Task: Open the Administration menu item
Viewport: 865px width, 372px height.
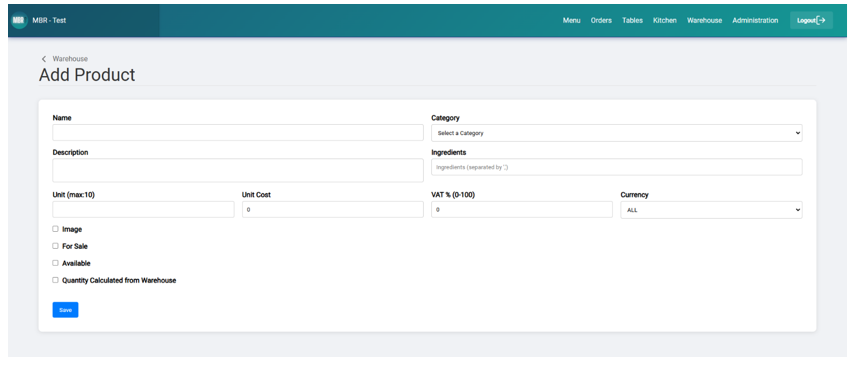Action: click(755, 20)
